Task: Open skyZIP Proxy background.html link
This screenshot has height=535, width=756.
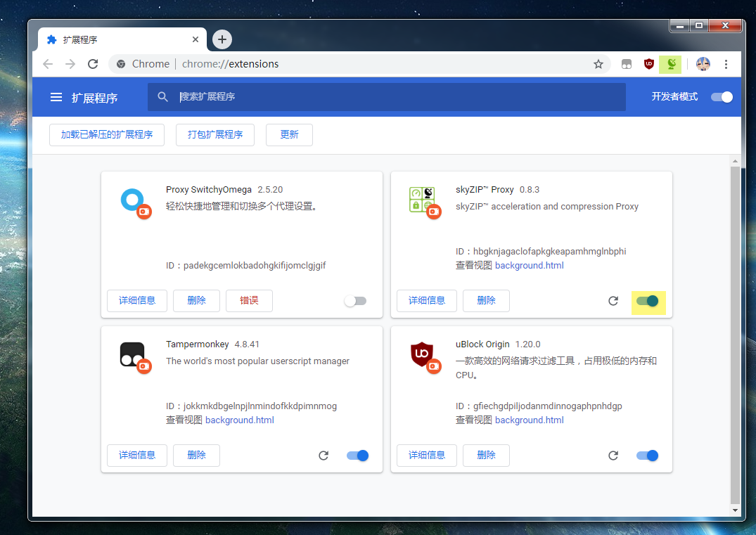Action: (530, 266)
